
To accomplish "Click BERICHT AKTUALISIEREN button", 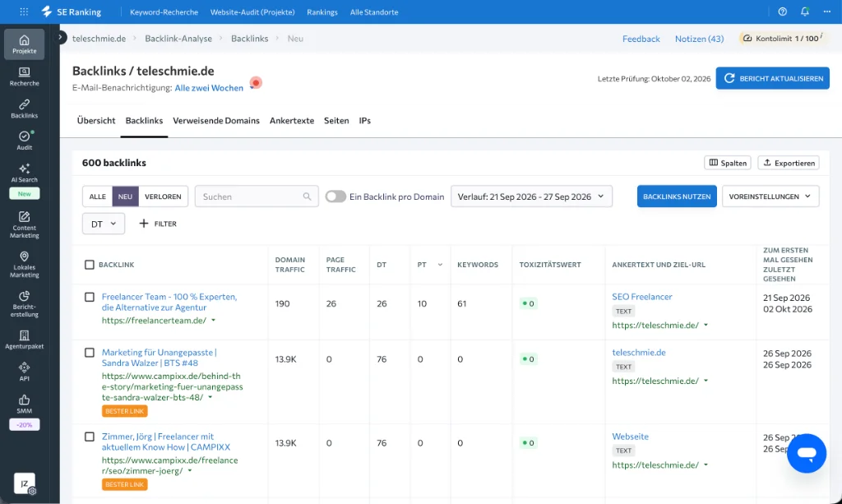I will click(772, 78).
